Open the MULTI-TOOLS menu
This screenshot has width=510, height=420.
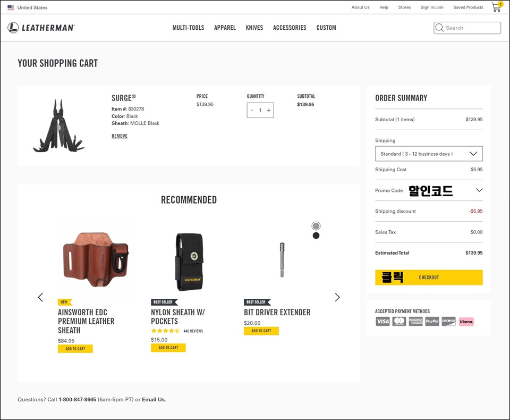tap(188, 28)
